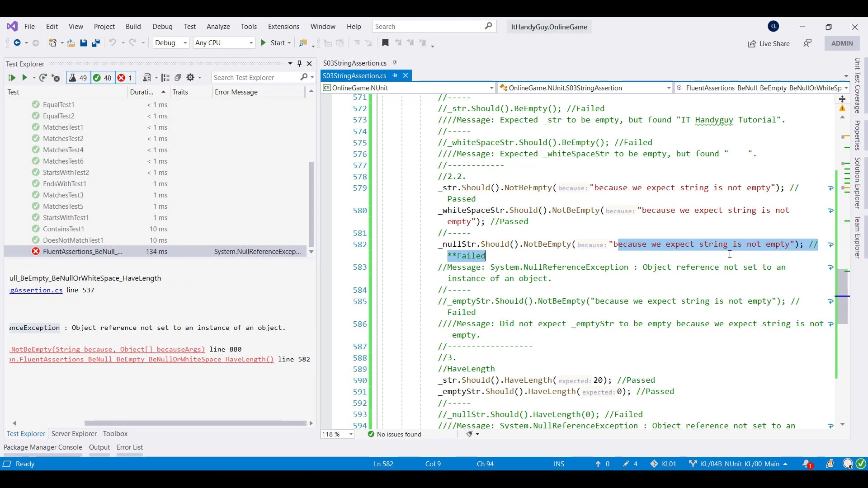Open Live Share in the title bar

[x=769, y=44]
